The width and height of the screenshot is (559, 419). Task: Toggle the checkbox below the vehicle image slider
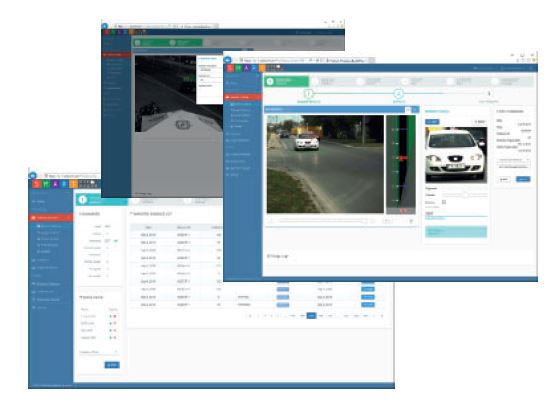coord(444,202)
